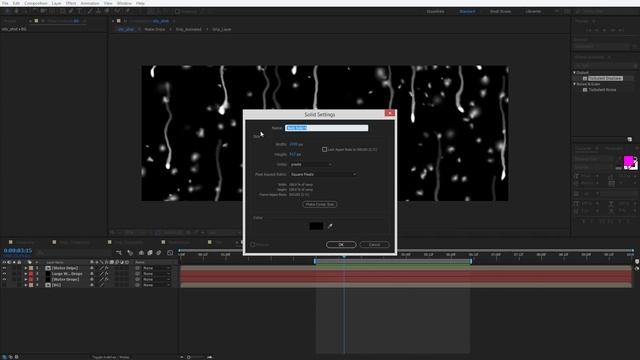This screenshot has width=640, height=360.
Task: Hide Water Drips layer with eye toggle
Action: click(4, 268)
